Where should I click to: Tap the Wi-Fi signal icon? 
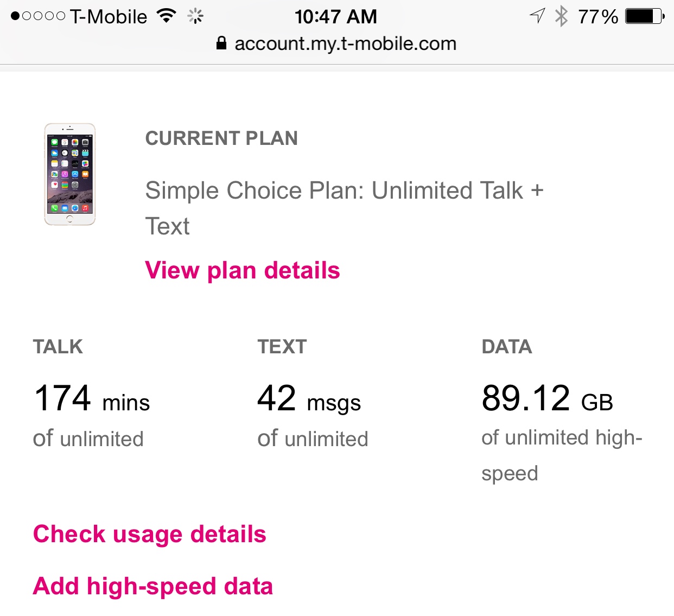[x=167, y=16]
